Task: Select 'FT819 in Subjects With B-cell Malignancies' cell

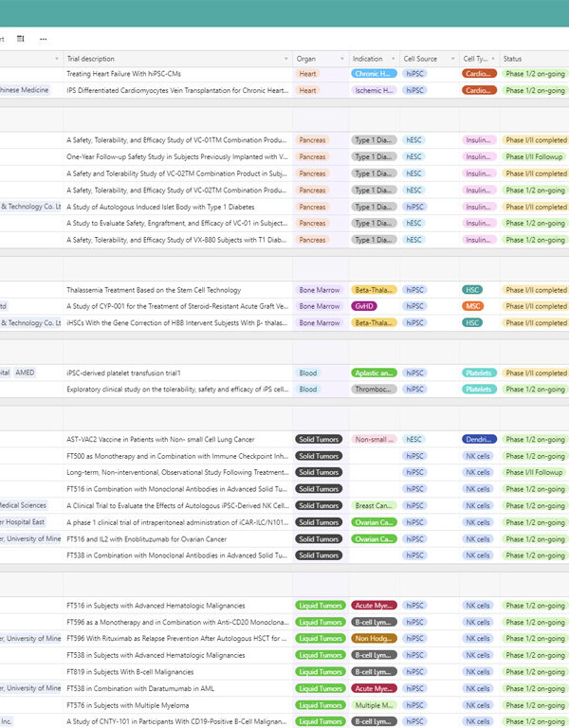Action: [x=178, y=672]
